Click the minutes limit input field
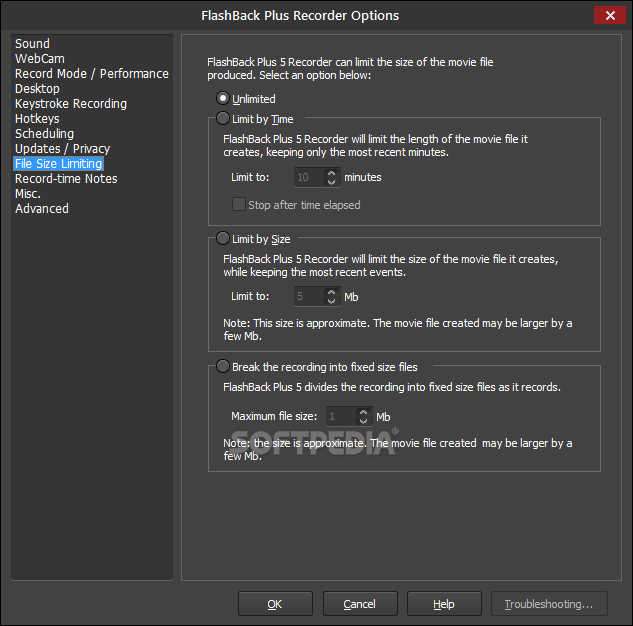 click(309, 178)
